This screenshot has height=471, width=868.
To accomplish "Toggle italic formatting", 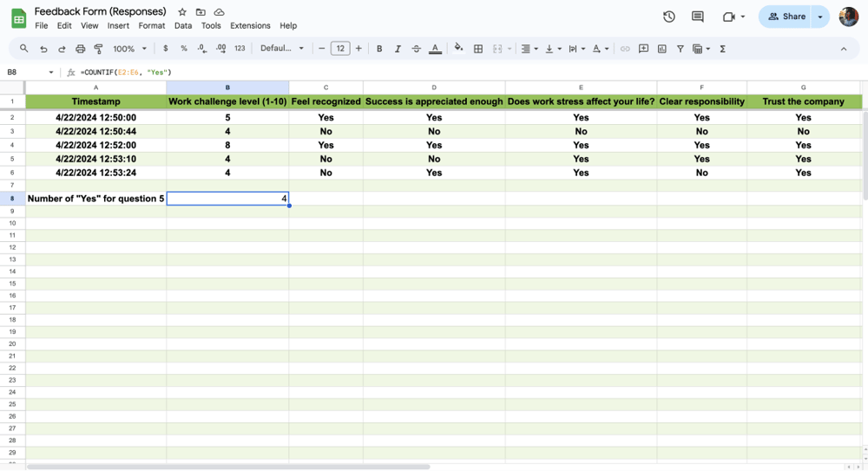I will (398, 49).
